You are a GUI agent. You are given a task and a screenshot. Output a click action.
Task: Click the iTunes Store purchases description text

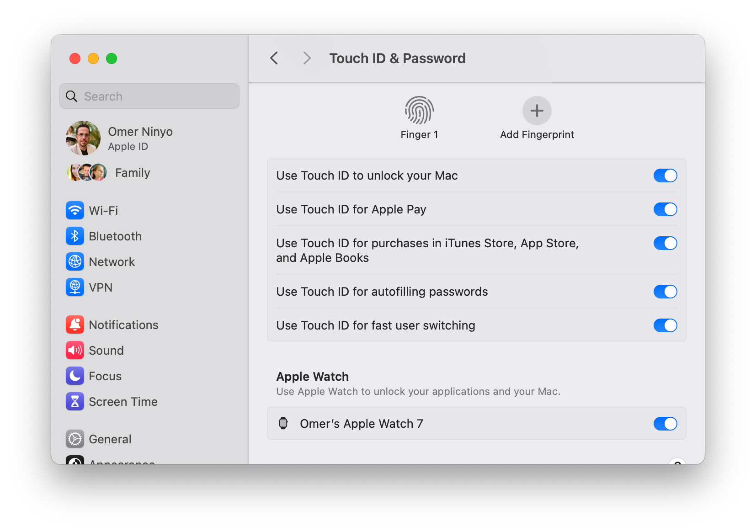click(427, 250)
